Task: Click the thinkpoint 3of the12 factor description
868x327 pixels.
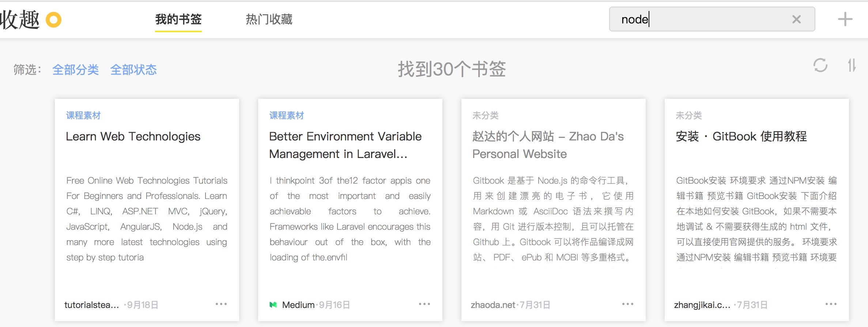Action: pos(350,219)
